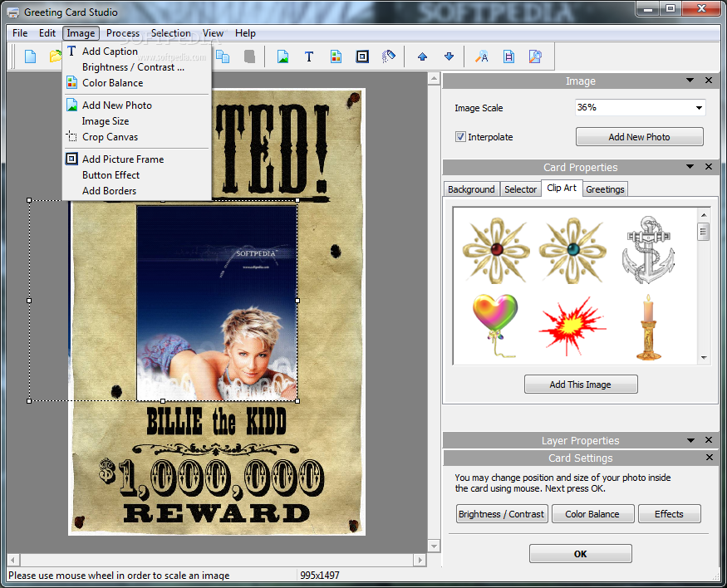Screen dimensions: 727x588
Task: Click the clip art list scroll-down arrow
Action: click(x=704, y=358)
